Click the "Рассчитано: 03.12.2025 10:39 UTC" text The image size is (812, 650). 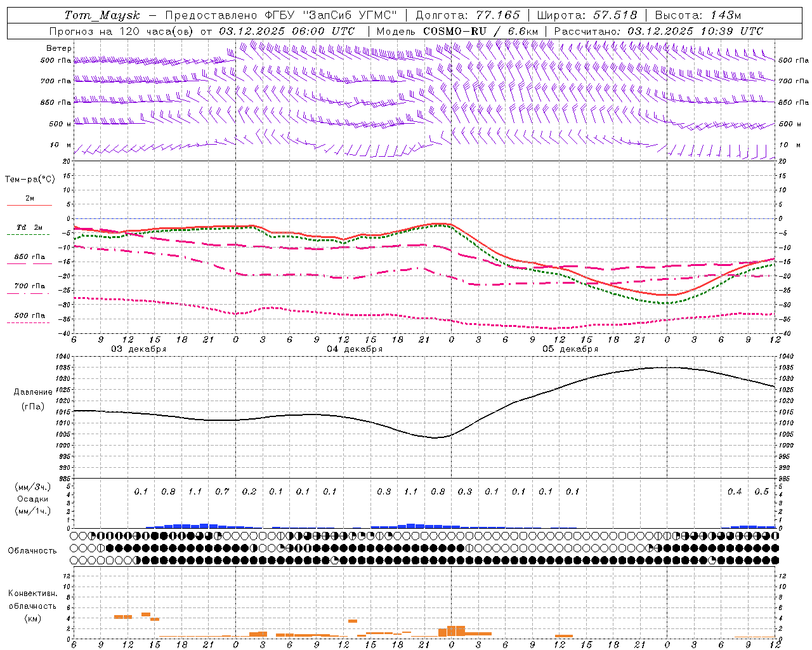pos(658,31)
